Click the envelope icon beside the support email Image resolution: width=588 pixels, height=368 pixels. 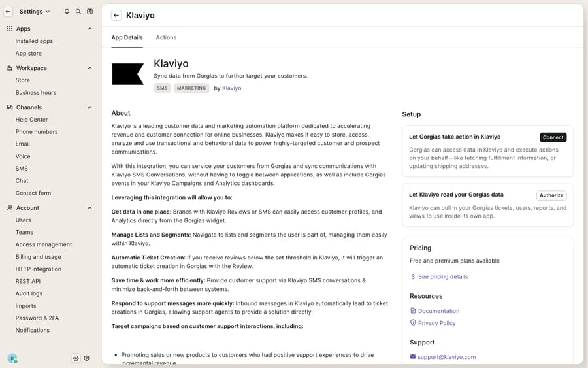pyautogui.click(x=413, y=357)
